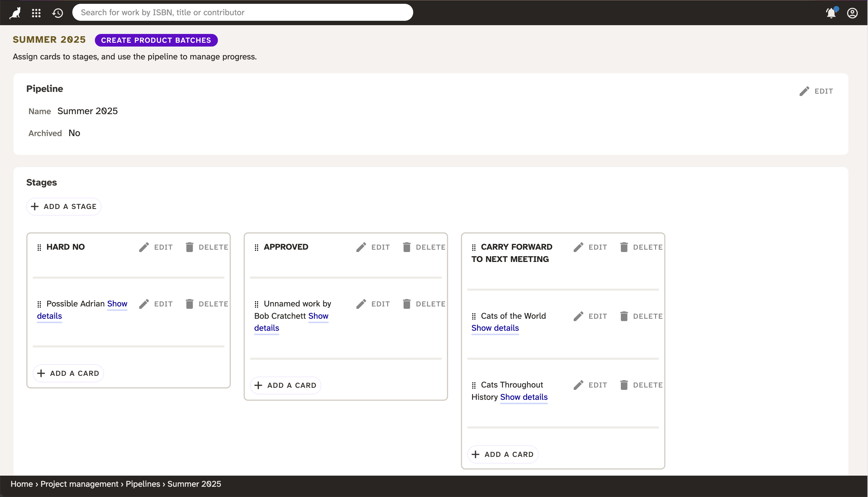This screenshot has height=497, width=868.
Task: Add a card to Approved stage
Action: (286, 385)
